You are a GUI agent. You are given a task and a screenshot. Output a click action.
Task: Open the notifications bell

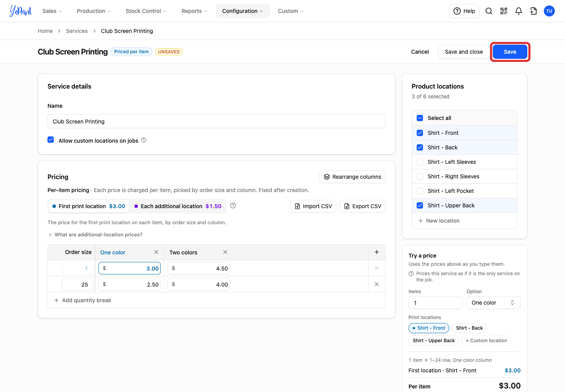click(519, 11)
